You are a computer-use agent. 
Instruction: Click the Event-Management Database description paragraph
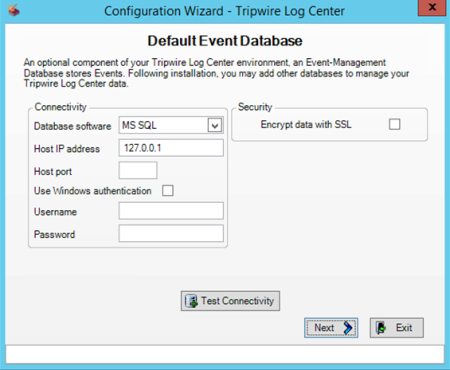pyautogui.click(x=216, y=73)
